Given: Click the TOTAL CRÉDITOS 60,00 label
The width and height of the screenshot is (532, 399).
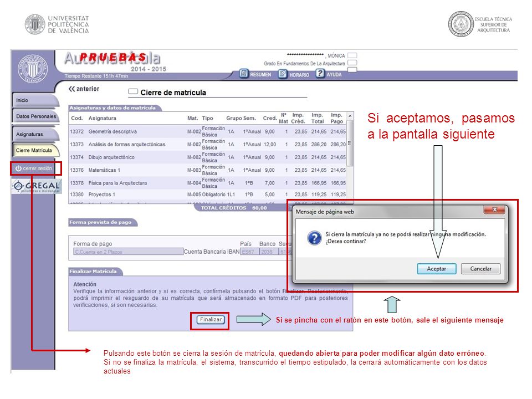Looking at the screenshot, I should point(234,208).
